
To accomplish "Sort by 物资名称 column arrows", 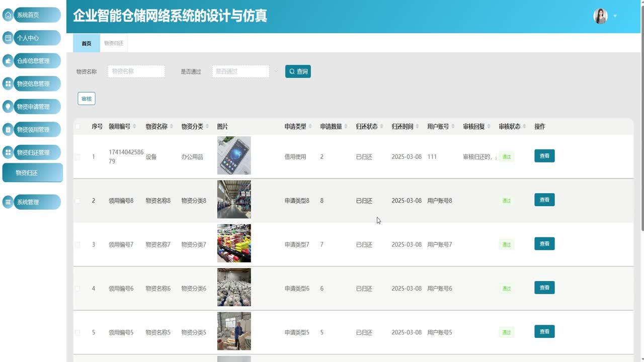I will [172, 127].
